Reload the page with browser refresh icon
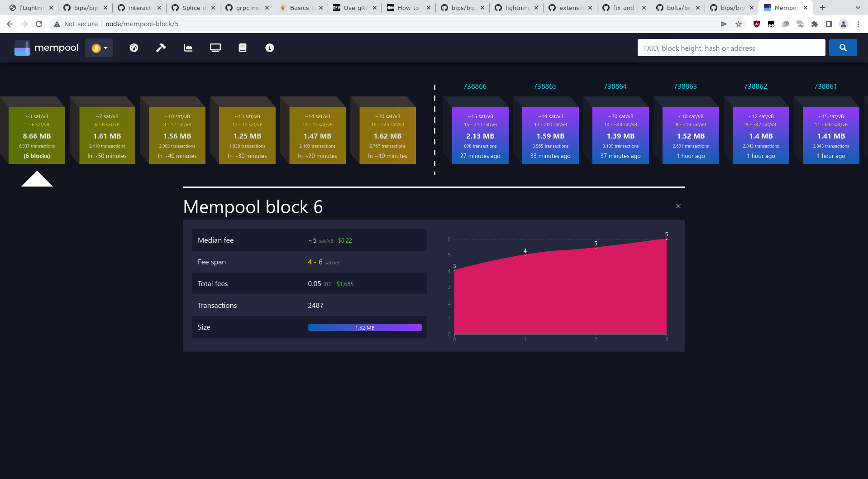Image resolution: width=868 pixels, height=479 pixels. (39, 24)
